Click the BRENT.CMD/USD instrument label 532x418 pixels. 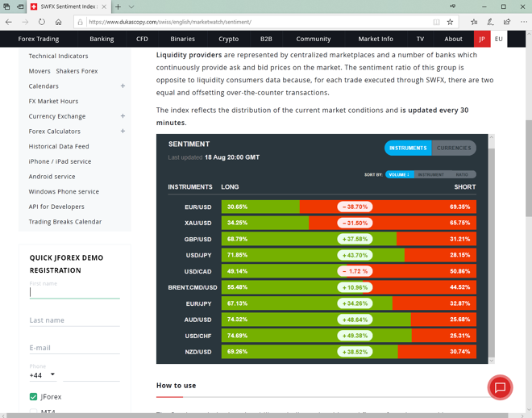[x=193, y=287]
